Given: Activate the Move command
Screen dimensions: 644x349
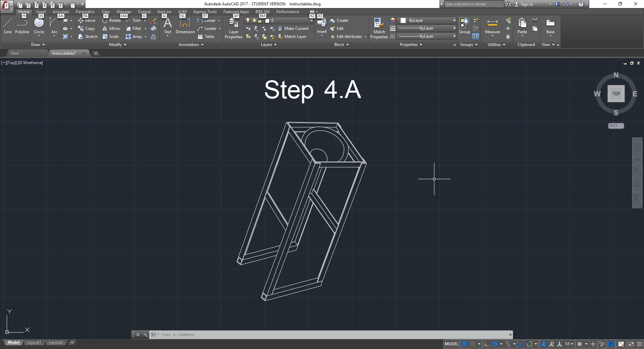Looking at the screenshot, I should tap(87, 20).
